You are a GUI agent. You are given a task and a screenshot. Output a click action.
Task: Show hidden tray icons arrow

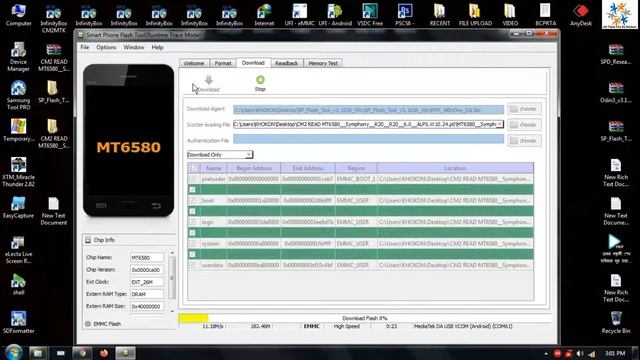click(546, 353)
